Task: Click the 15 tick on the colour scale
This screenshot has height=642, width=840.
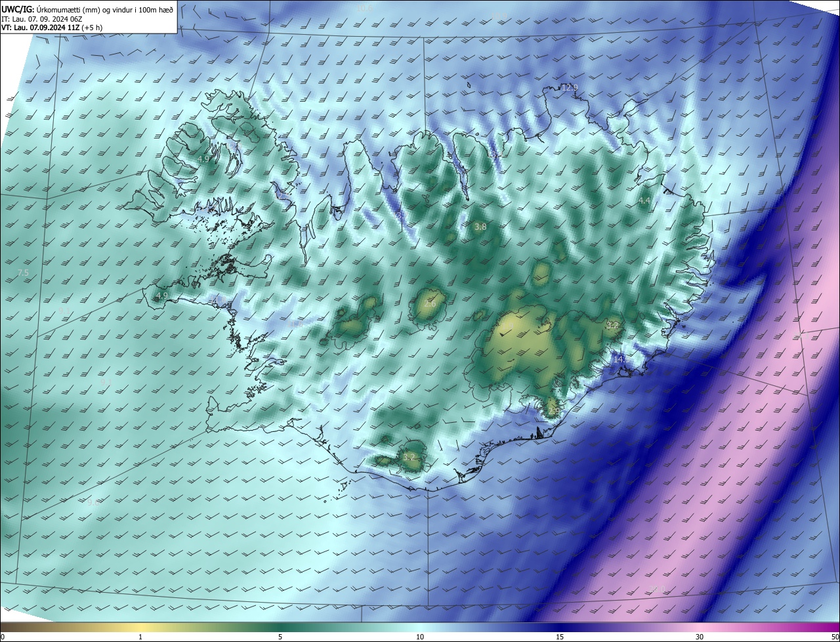Action: (560, 637)
